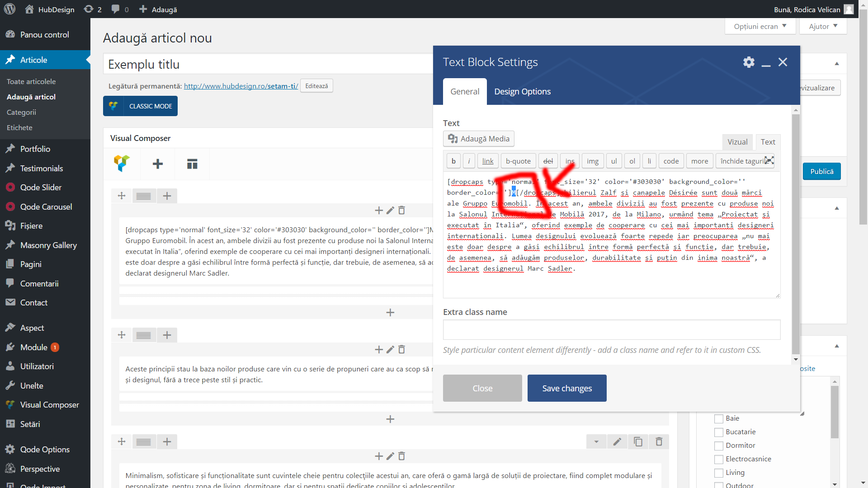Image resolution: width=868 pixels, height=488 pixels.
Task: Append element below first text block
Action: point(390,312)
